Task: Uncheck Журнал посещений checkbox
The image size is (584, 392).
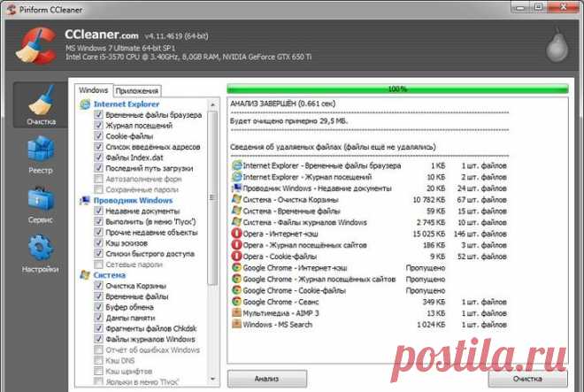Action: (98, 126)
